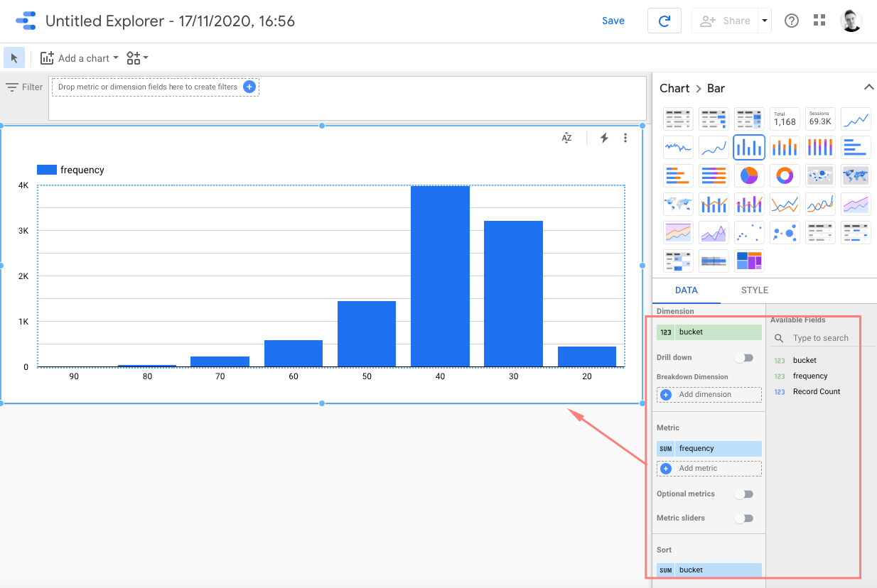Select the scatter chart type
Viewport: 877px width, 588px height.
point(749,232)
